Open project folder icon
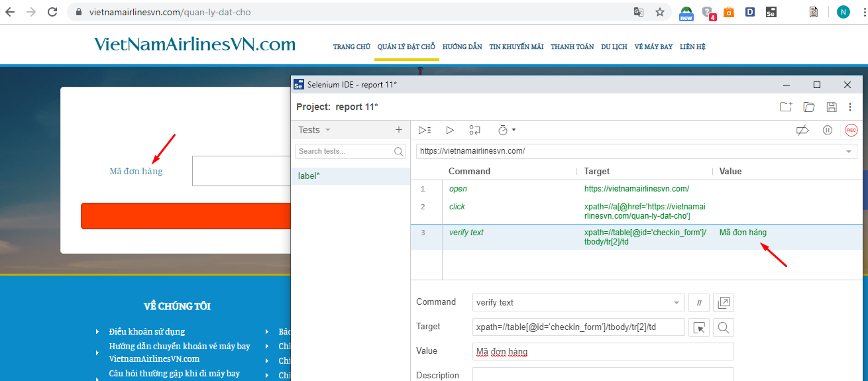The width and height of the screenshot is (868, 381). [809, 107]
